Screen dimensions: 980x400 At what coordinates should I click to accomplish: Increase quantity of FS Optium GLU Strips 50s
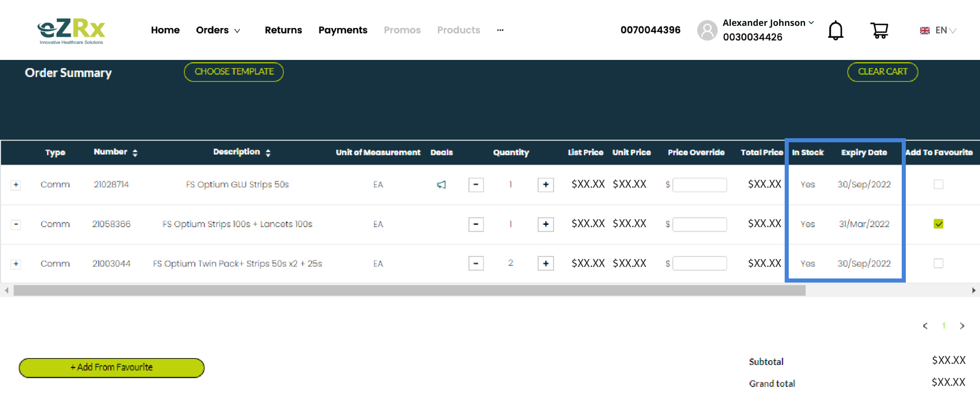(x=545, y=185)
